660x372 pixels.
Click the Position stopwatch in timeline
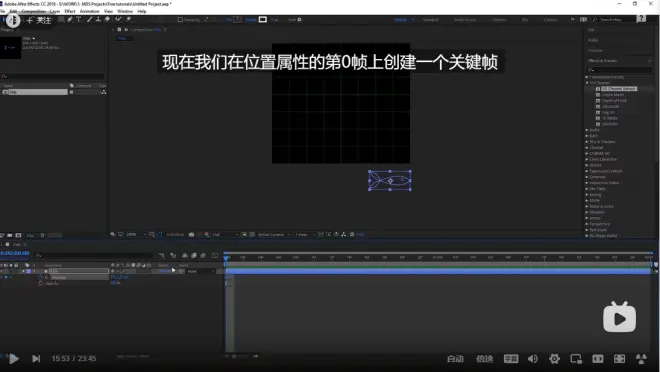click(41, 278)
